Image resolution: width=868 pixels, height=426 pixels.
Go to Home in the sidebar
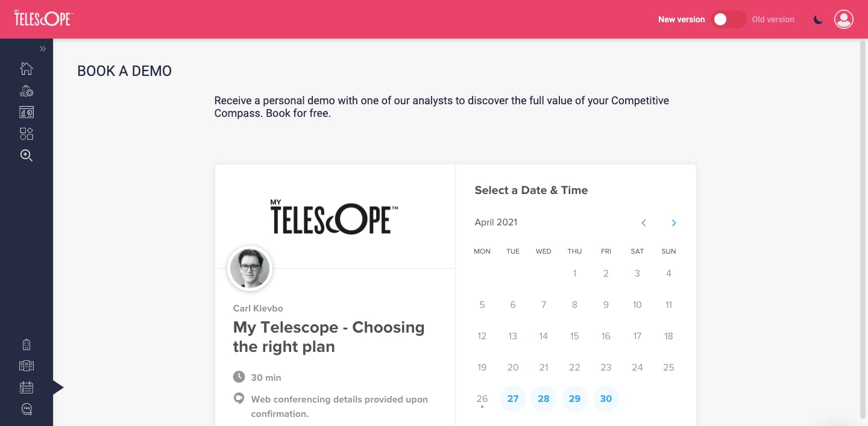tap(27, 69)
